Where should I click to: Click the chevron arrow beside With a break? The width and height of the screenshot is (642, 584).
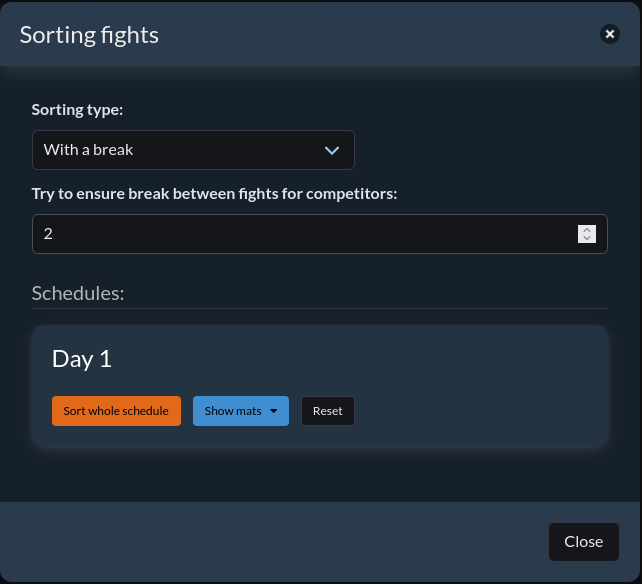[333, 150]
